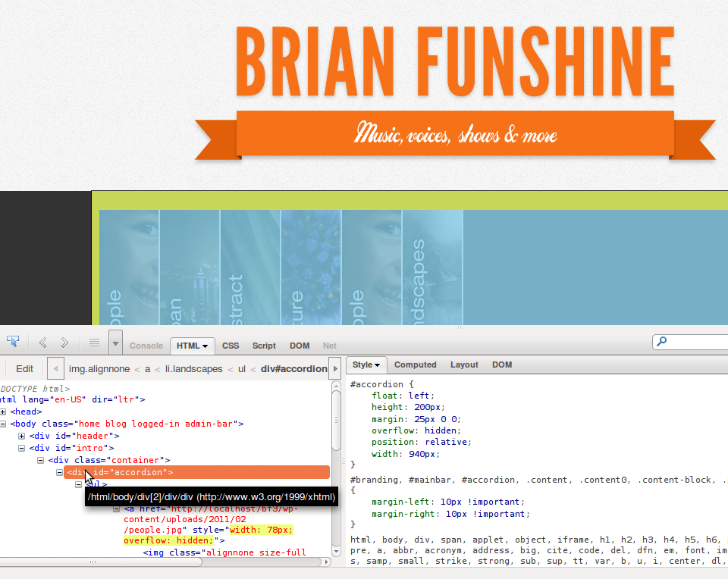Collapse the div class container node

[40, 460]
